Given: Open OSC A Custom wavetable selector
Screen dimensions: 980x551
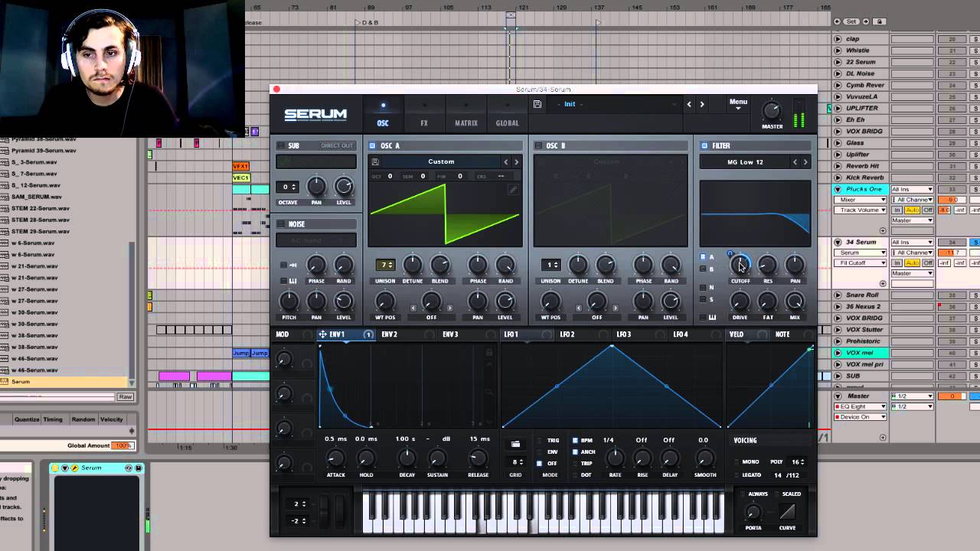Looking at the screenshot, I should [441, 161].
